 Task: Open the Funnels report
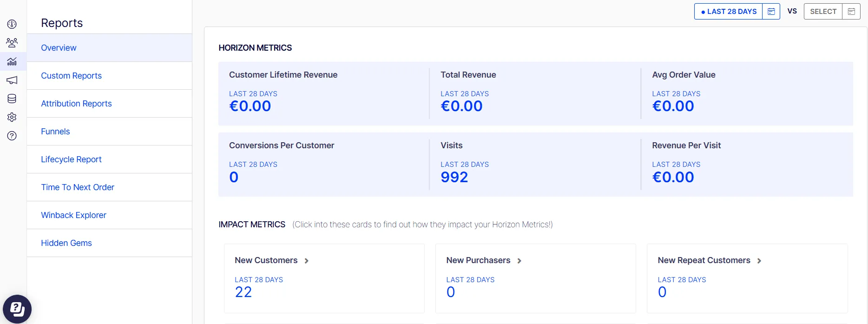pyautogui.click(x=110, y=132)
